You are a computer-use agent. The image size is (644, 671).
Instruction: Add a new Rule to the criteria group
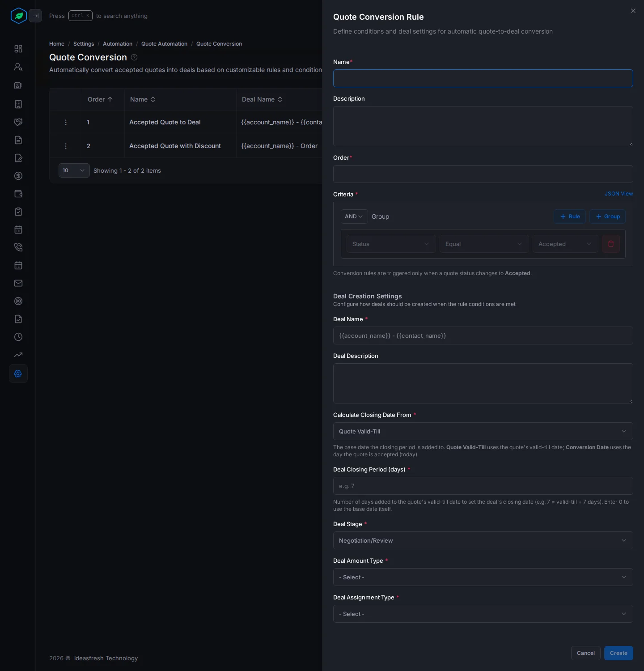click(570, 217)
